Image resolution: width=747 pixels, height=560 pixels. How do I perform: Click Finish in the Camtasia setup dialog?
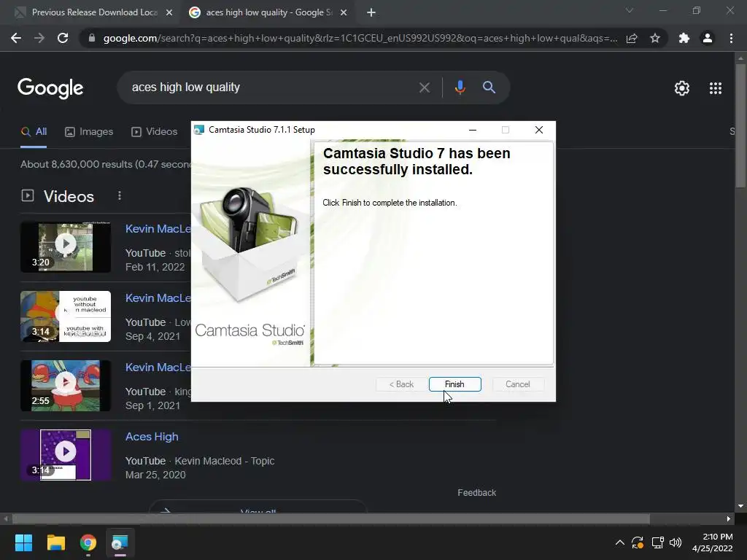pos(454,384)
